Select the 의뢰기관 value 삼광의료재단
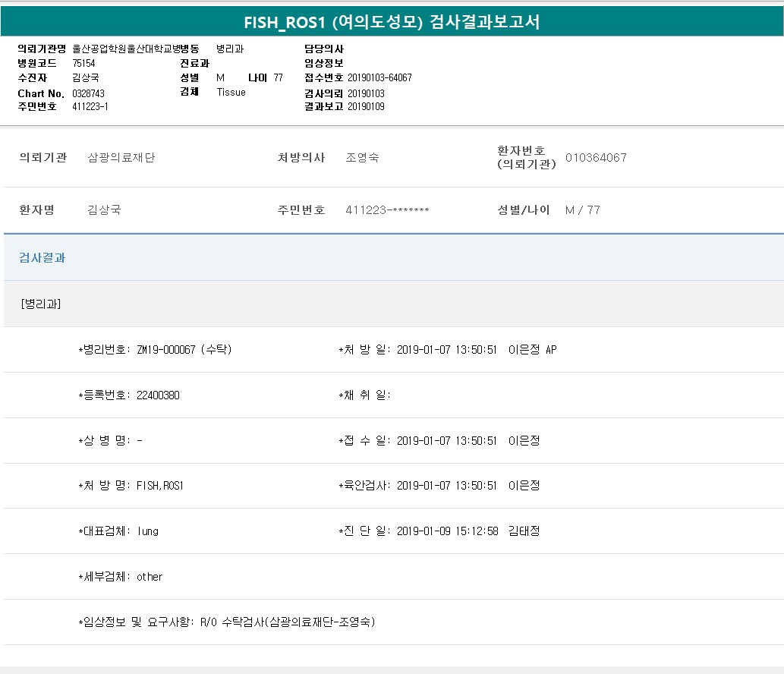Image resolution: width=784 pixels, height=674 pixels. pyautogui.click(x=121, y=158)
